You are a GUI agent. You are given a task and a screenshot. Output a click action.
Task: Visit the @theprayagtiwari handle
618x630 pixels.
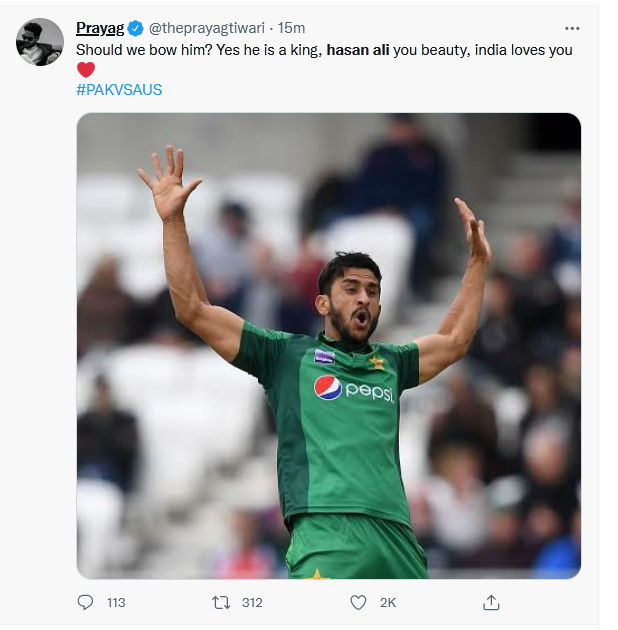[207, 28]
